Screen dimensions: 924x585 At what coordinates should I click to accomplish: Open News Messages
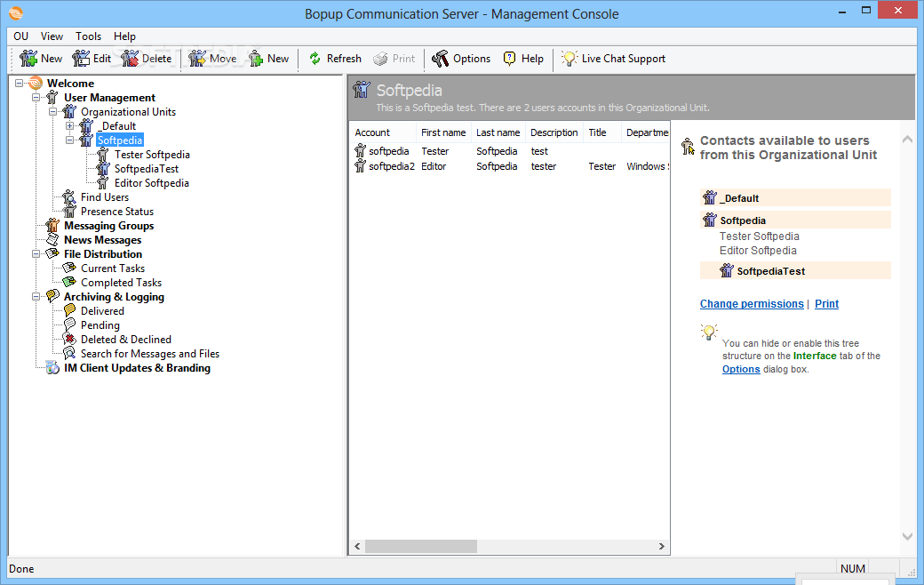[102, 240]
